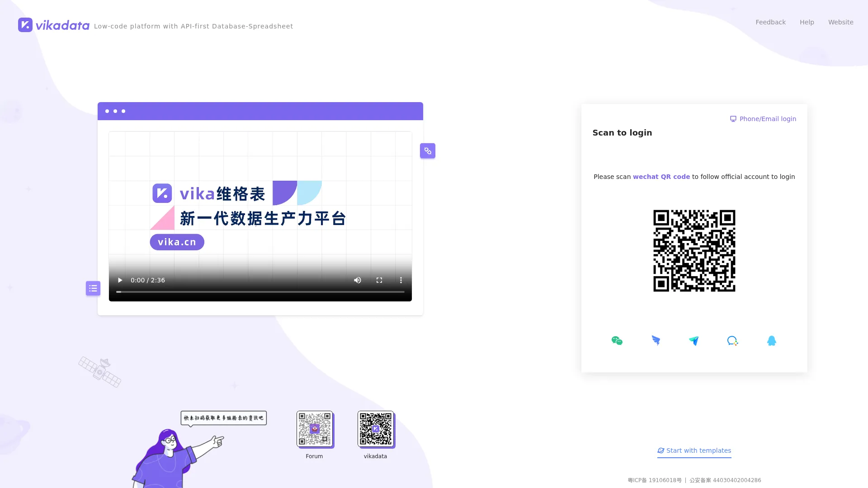
Task: Go to the Website link
Action: point(840,22)
